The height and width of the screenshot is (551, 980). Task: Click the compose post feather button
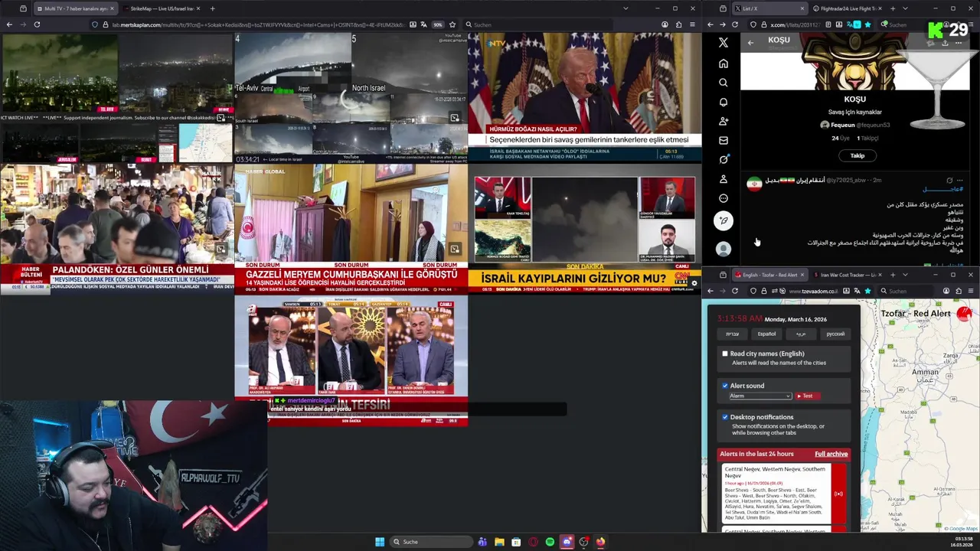point(724,220)
